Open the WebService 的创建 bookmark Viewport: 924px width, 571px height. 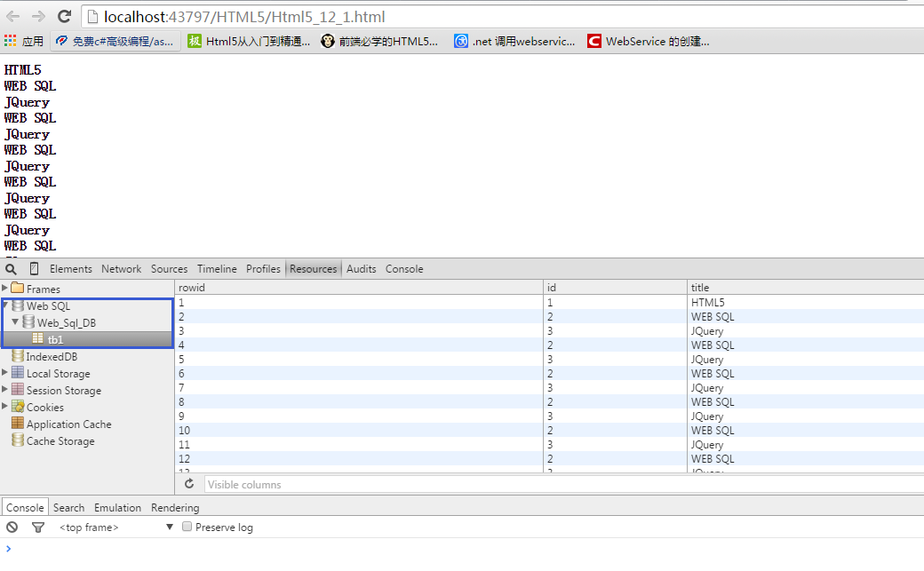pos(649,41)
